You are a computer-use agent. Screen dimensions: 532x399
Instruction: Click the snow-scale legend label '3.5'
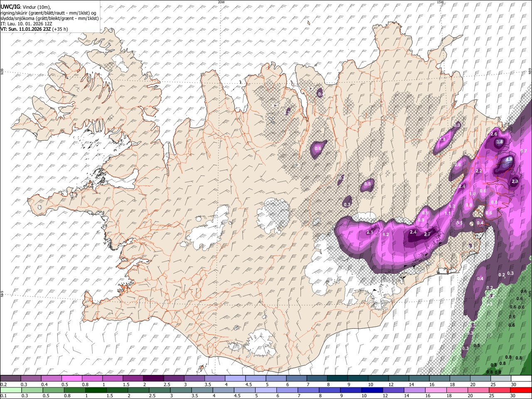pos(207,384)
